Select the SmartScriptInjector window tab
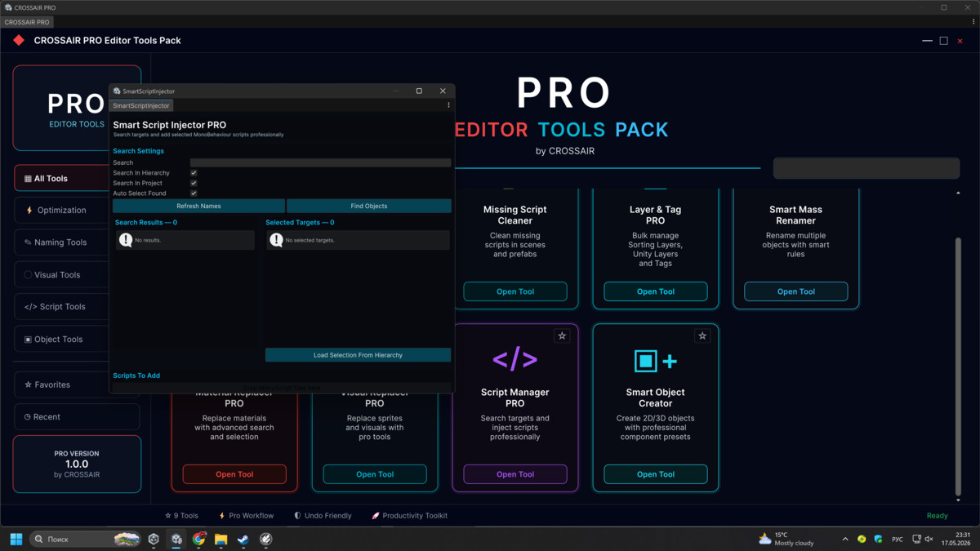 click(x=141, y=105)
